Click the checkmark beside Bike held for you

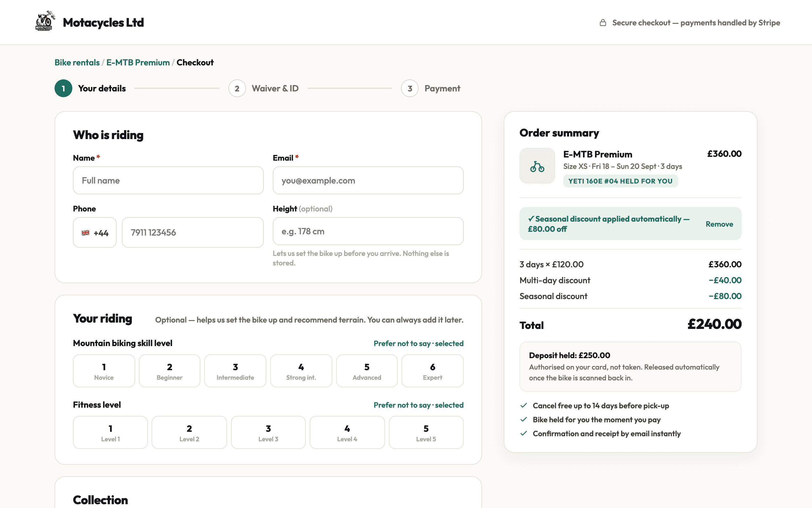click(523, 420)
